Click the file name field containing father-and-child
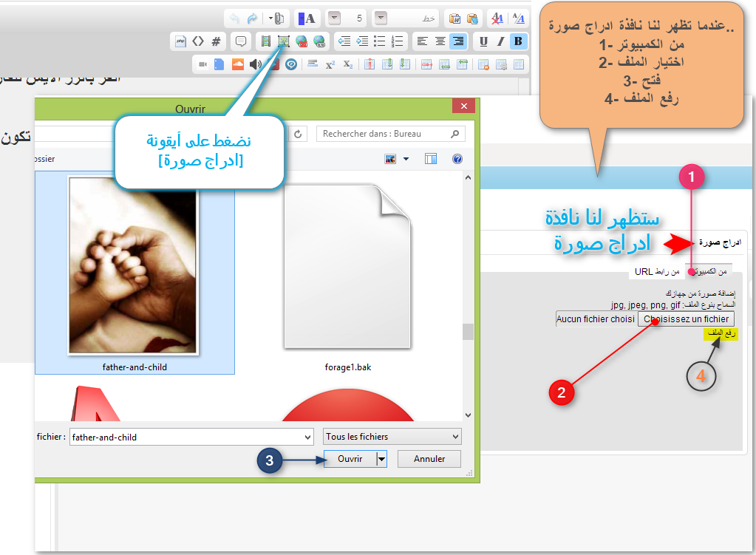The height and width of the screenshot is (555, 756). tap(191, 437)
